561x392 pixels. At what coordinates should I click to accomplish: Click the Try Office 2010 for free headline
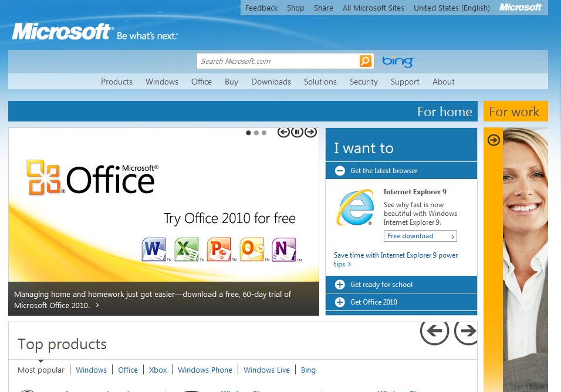click(x=229, y=218)
